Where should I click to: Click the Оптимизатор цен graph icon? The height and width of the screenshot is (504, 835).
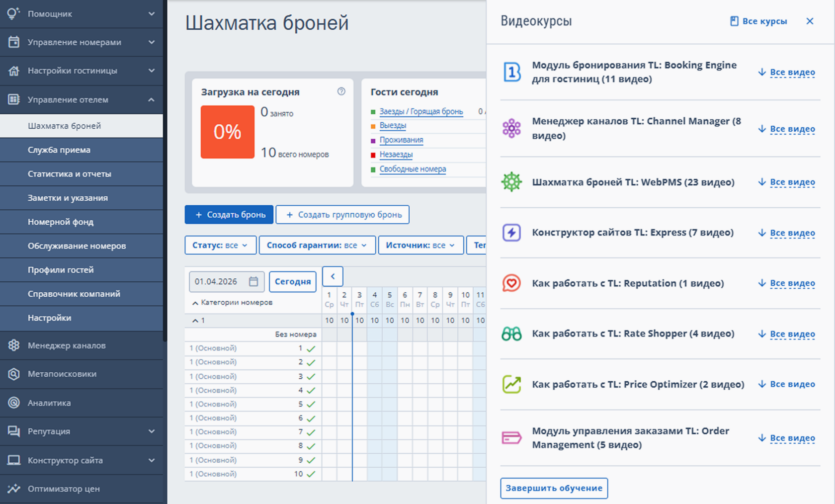tap(14, 489)
